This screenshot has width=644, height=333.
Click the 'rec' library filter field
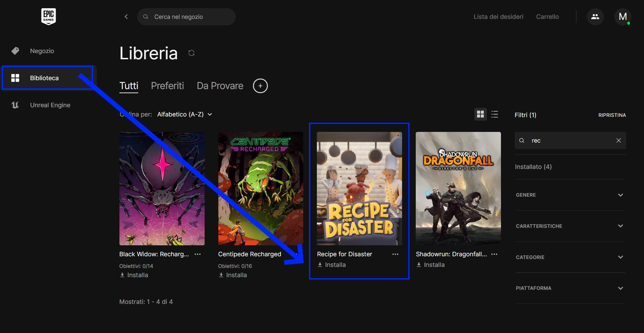click(x=570, y=140)
